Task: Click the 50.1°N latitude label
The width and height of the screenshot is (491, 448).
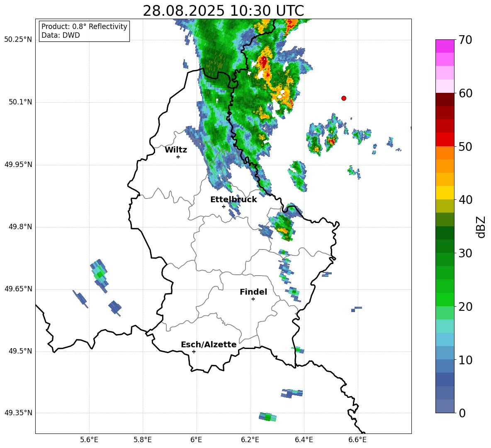Action: click(20, 102)
